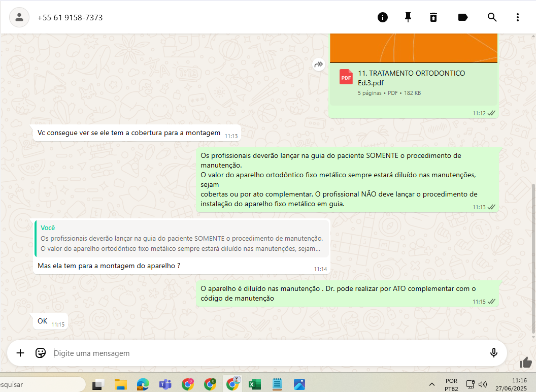Search within the conversation using magnifier
Image resolution: width=536 pixels, height=392 pixels.
click(492, 17)
